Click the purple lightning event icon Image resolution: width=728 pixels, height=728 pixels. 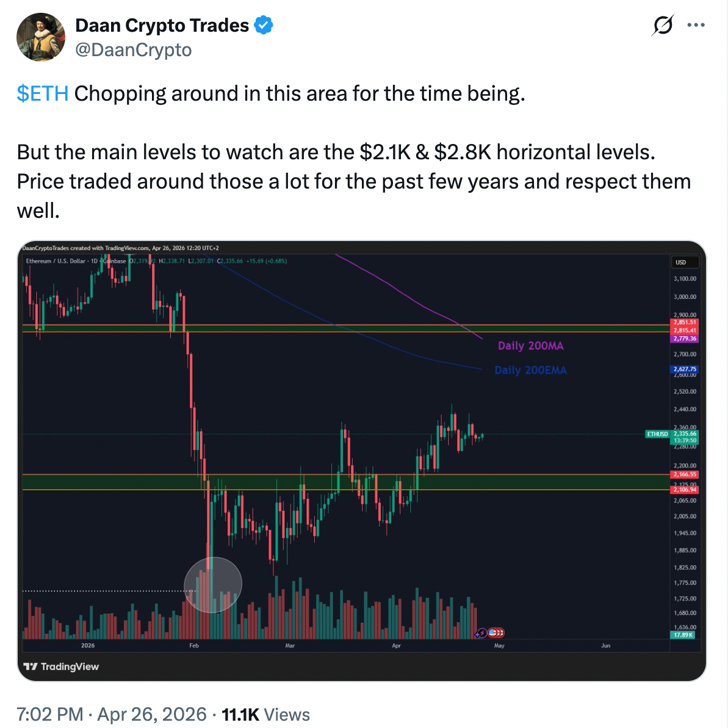(x=482, y=633)
